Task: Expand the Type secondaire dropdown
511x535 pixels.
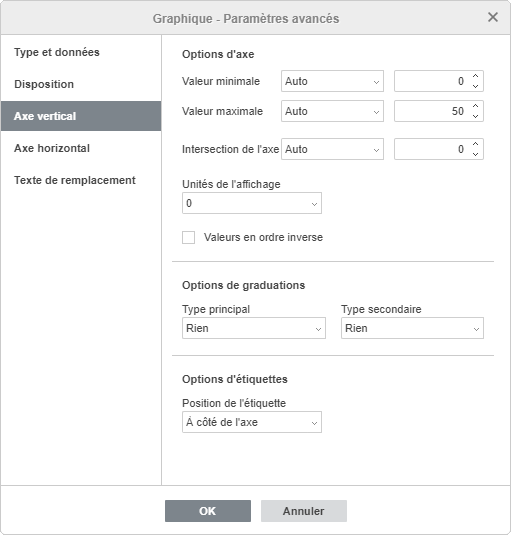Action: (412, 328)
